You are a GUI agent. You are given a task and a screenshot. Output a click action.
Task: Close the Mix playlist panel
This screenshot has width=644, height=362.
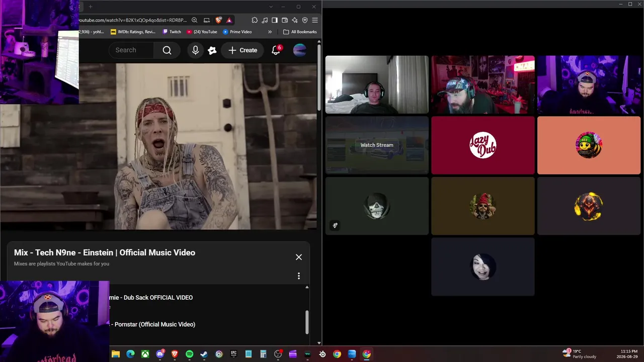coord(299,257)
